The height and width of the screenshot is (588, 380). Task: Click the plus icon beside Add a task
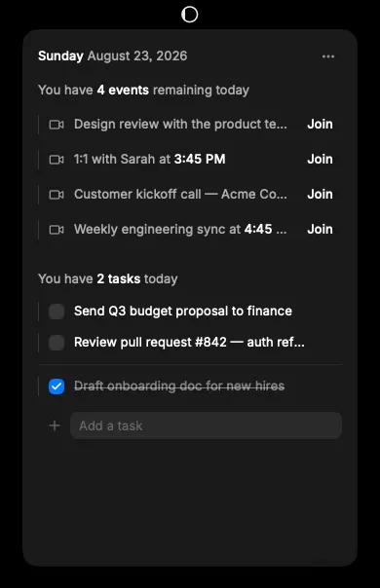(55, 425)
